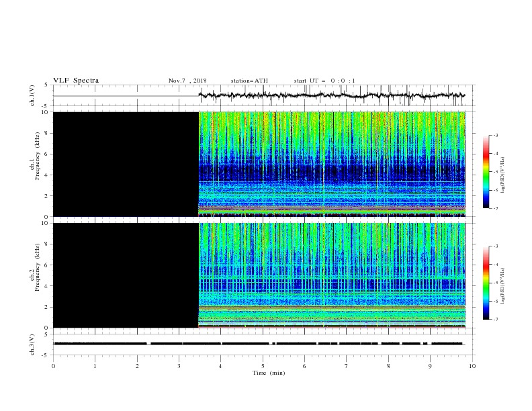Click the "station=ATH" header label

coord(249,81)
